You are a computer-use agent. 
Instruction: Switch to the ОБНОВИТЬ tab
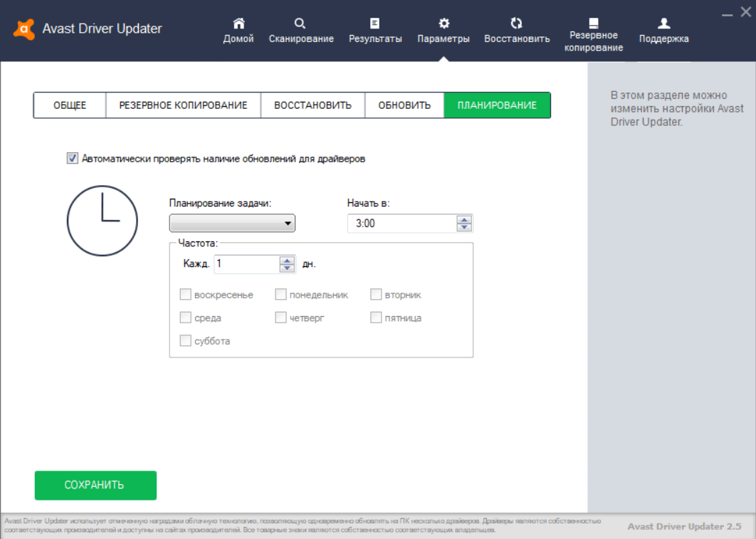click(x=404, y=105)
